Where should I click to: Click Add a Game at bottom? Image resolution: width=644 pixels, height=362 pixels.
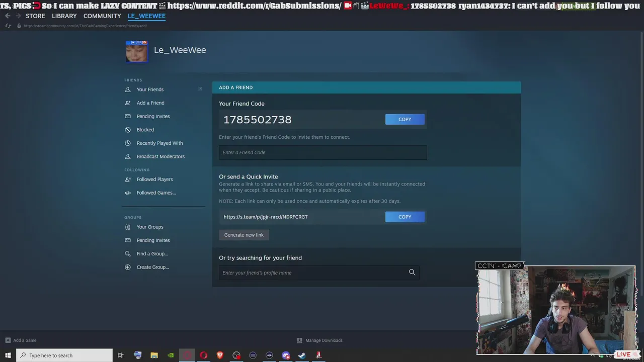pos(21,340)
